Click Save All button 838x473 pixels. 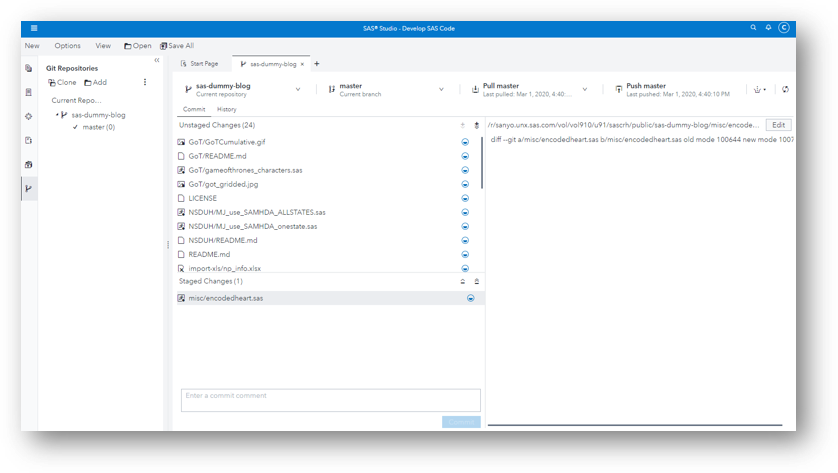[177, 46]
